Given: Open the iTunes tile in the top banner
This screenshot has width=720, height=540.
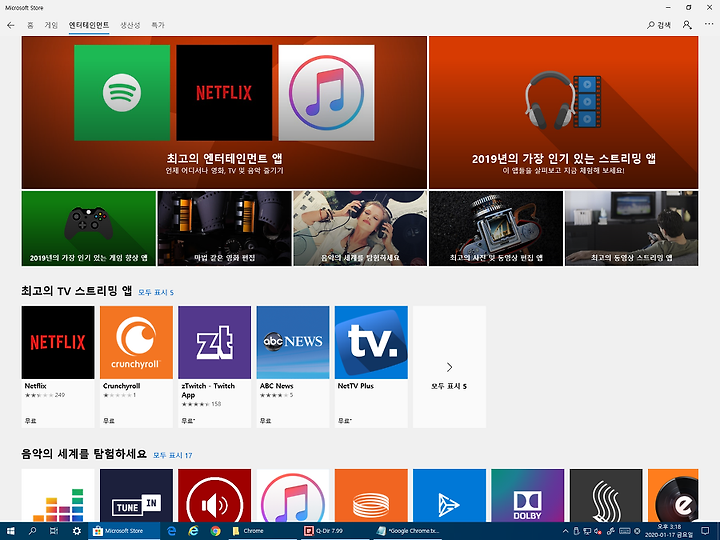Looking at the screenshot, I should point(326,93).
